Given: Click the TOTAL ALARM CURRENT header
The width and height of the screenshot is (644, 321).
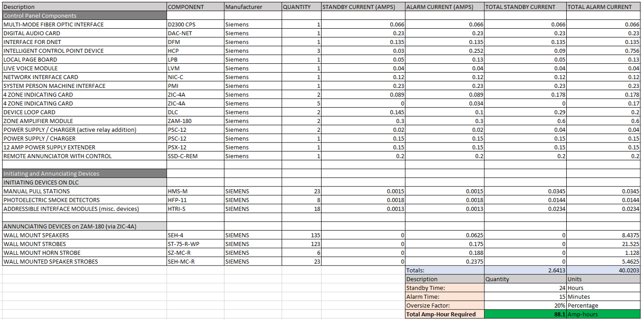Looking at the screenshot, I should pos(601,7).
